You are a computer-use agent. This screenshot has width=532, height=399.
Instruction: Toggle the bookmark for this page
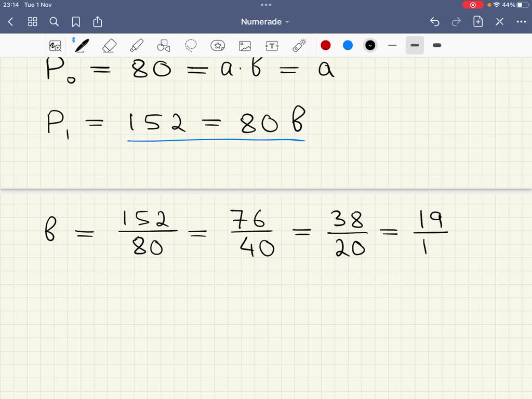(x=76, y=22)
